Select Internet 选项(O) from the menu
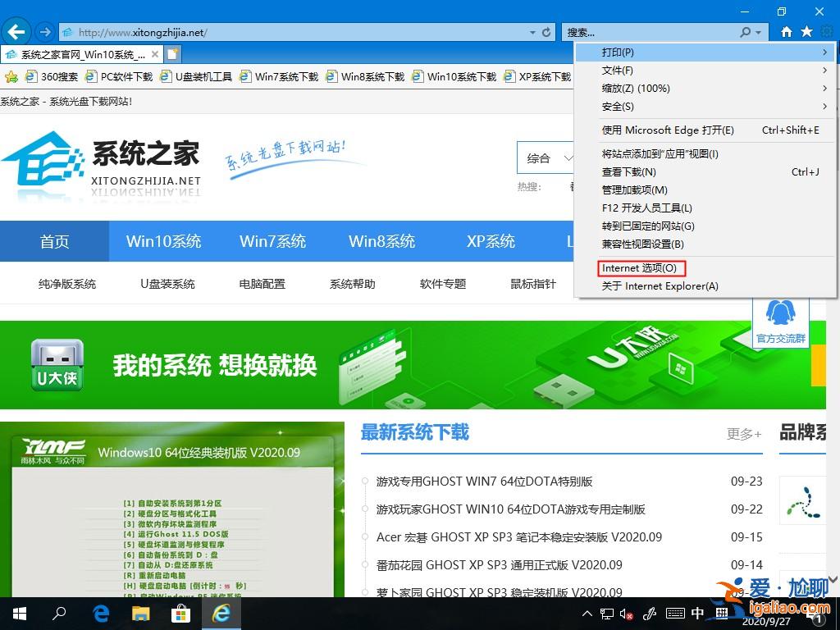The height and width of the screenshot is (630, 840). [x=641, y=267]
